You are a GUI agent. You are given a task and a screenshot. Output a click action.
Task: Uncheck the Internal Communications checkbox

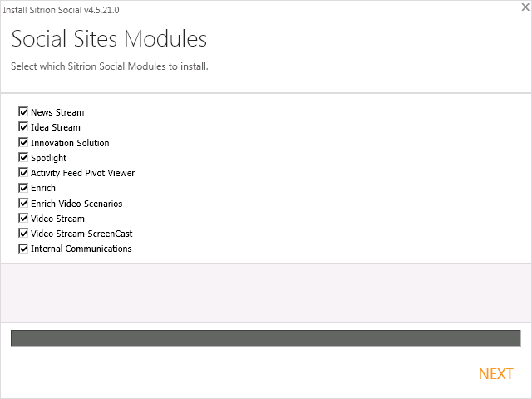[x=23, y=249]
